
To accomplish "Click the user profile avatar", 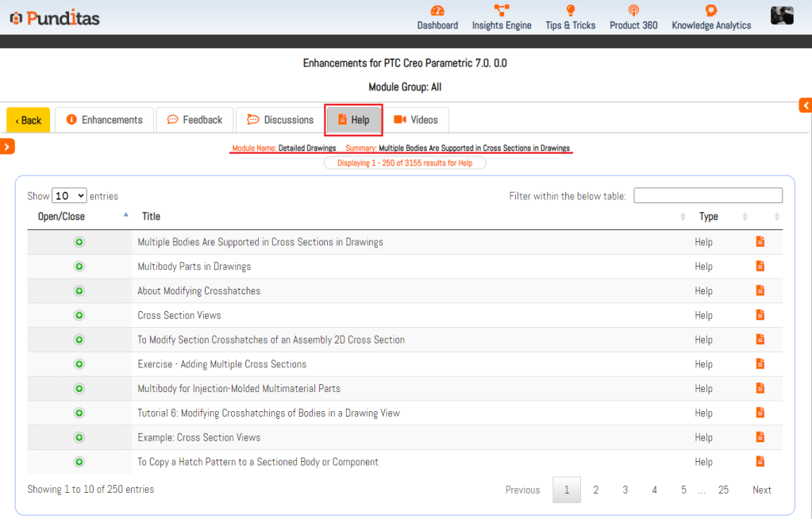I will tap(782, 15).
